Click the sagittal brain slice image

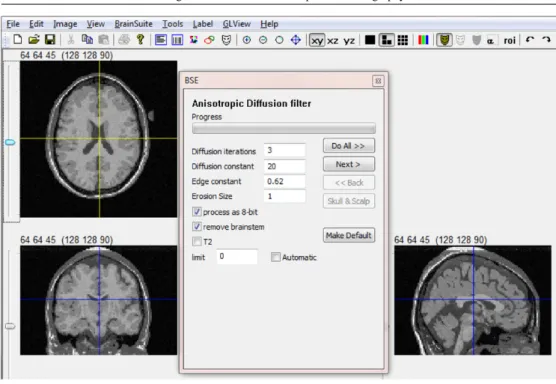[x=473, y=300]
